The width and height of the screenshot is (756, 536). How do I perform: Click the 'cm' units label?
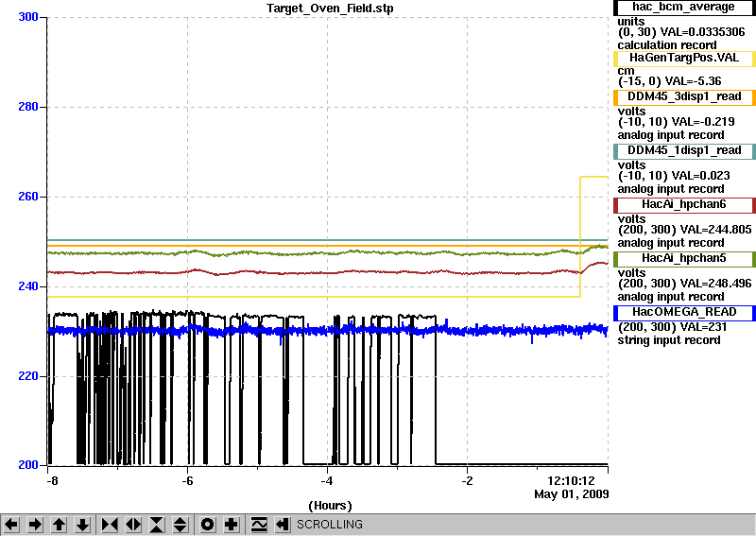626,72
